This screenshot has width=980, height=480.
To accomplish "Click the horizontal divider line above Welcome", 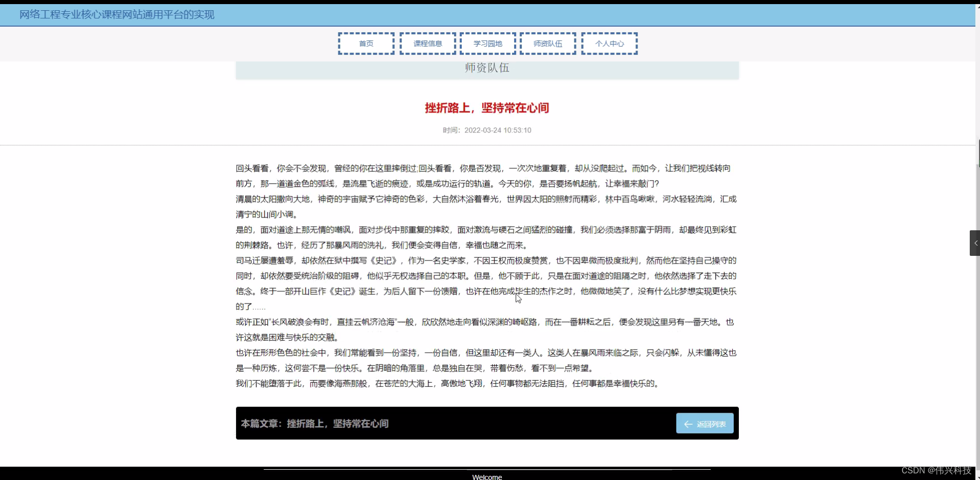I will [x=487, y=469].
